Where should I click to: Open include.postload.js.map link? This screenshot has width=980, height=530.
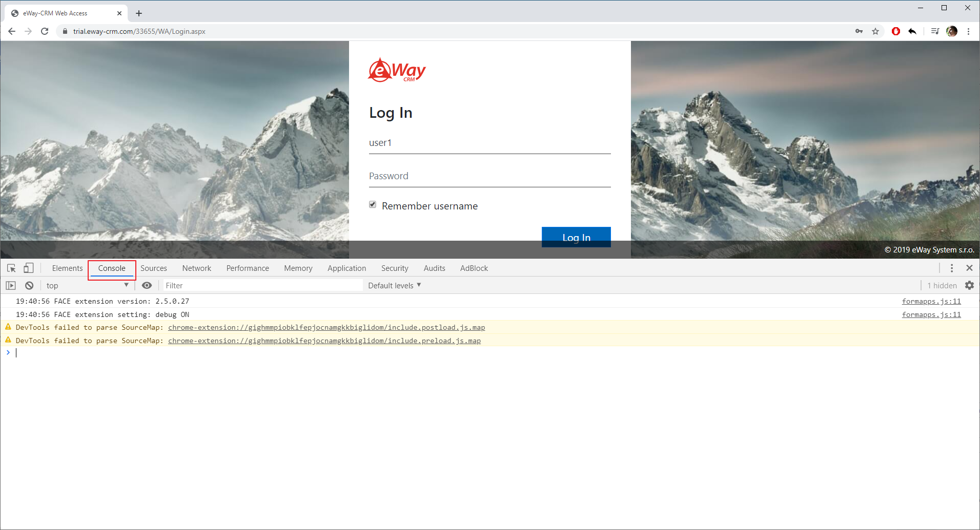326,327
